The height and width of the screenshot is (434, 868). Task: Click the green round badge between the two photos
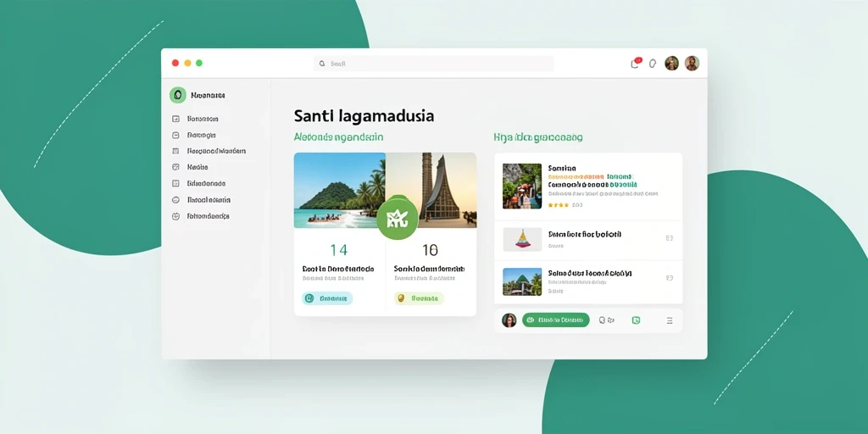pyautogui.click(x=397, y=220)
